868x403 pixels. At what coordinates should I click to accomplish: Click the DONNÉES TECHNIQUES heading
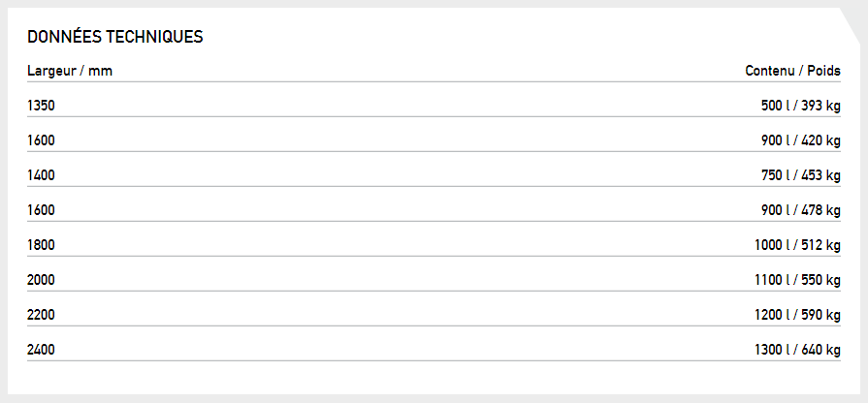coord(114,37)
